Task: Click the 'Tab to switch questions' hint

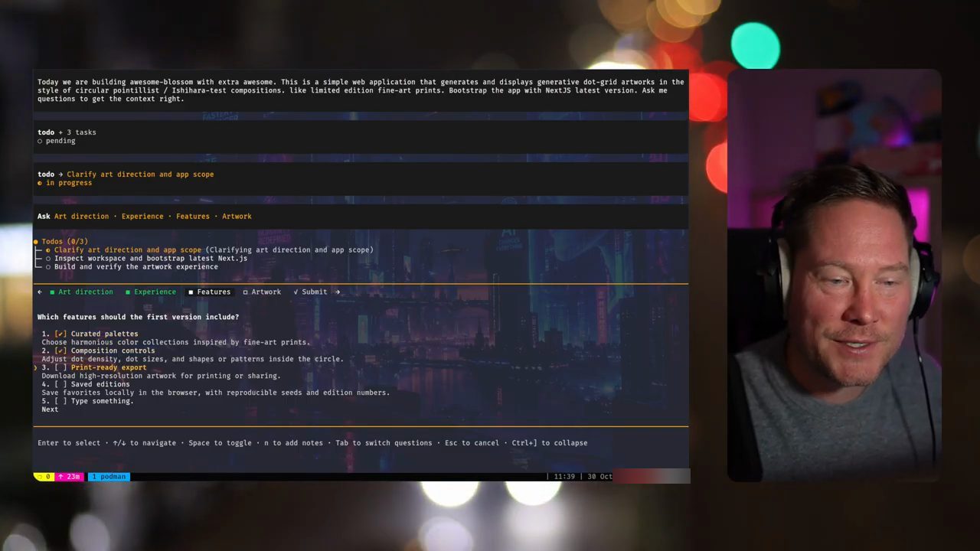Action: point(384,443)
